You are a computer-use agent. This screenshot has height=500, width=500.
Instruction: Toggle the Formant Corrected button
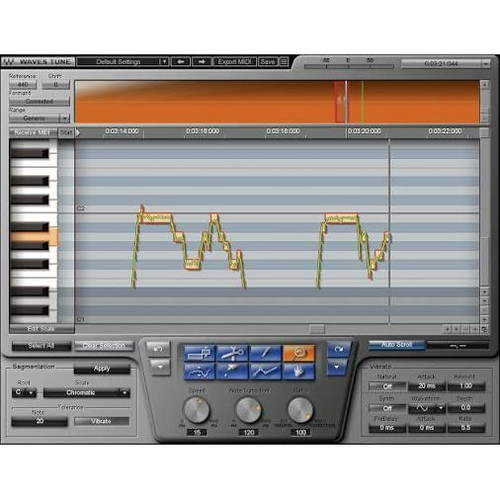[39, 101]
